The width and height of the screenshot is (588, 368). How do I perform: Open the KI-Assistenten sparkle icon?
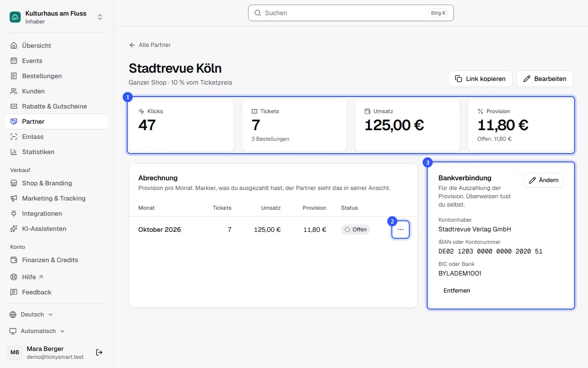coord(14,229)
